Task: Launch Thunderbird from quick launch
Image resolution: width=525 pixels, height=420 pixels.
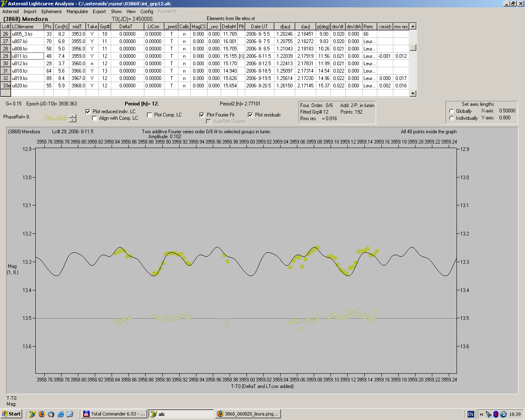Action: pyautogui.click(x=51, y=414)
